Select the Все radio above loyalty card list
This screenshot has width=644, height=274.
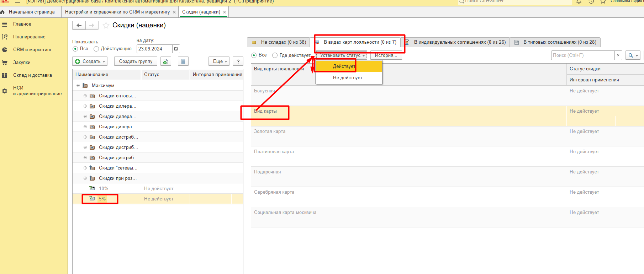[254, 55]
